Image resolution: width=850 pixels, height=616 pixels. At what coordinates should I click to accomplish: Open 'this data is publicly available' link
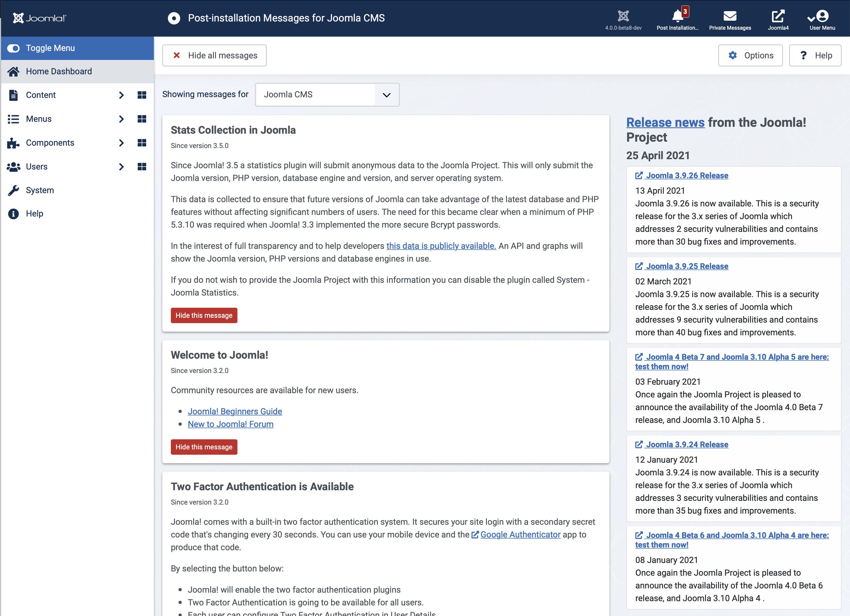[x=441, y=246]
